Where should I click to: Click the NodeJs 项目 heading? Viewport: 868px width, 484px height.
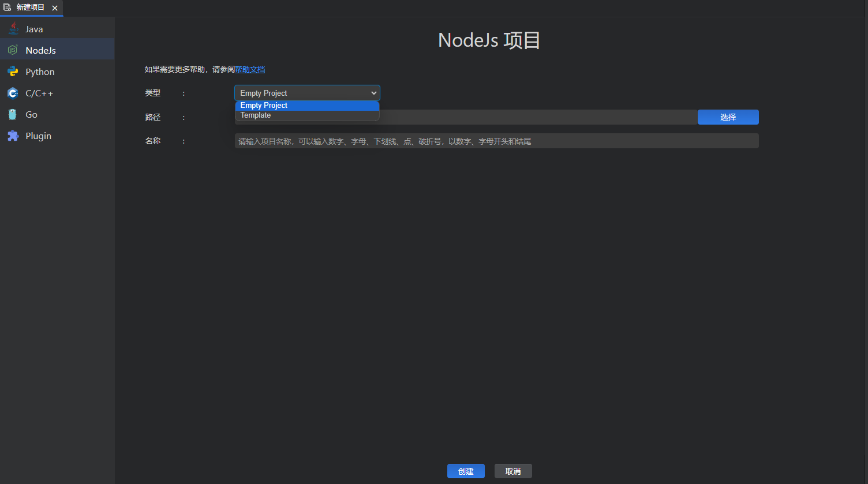[489, 40]
